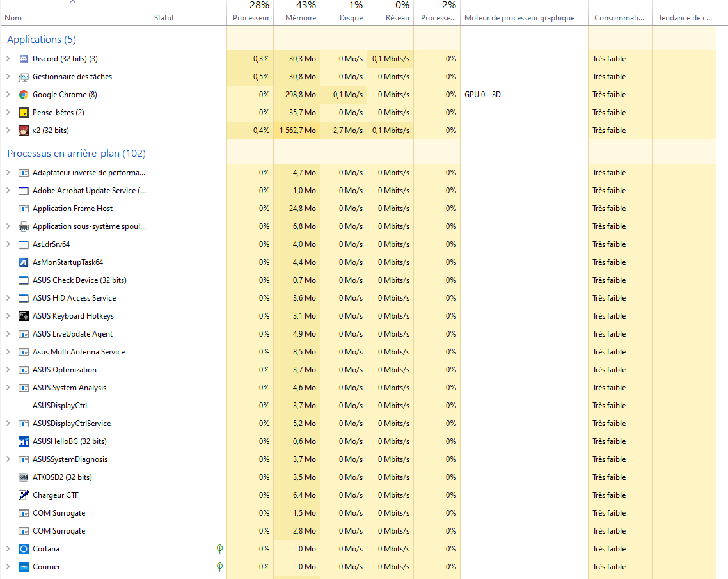Expand the ASUS LiveUpdate Agent entry
Viewport: 728px width, 579px height.
(8, 334)
